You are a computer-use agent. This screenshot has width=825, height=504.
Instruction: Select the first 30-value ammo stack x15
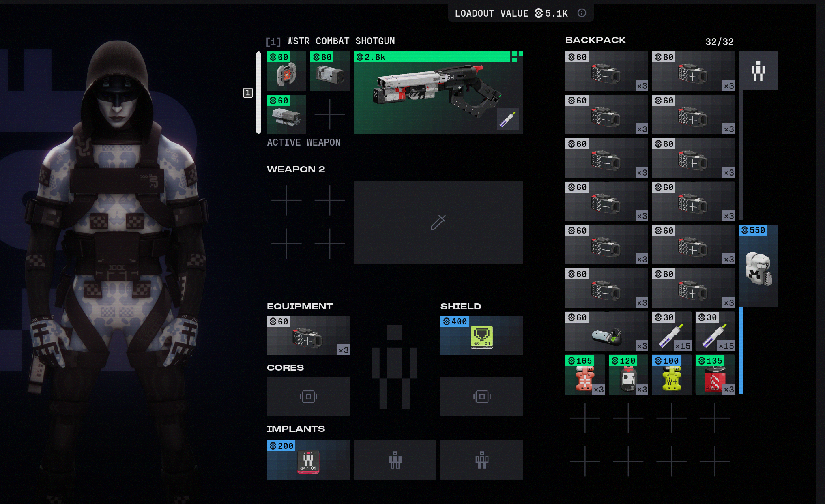[x=671, y=332]
